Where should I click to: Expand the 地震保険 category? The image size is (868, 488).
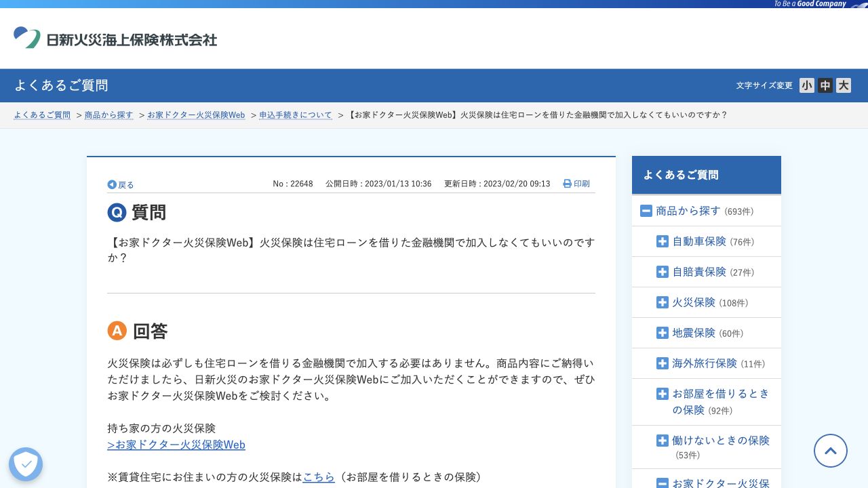pyautogui.click(x=663, y=333)
